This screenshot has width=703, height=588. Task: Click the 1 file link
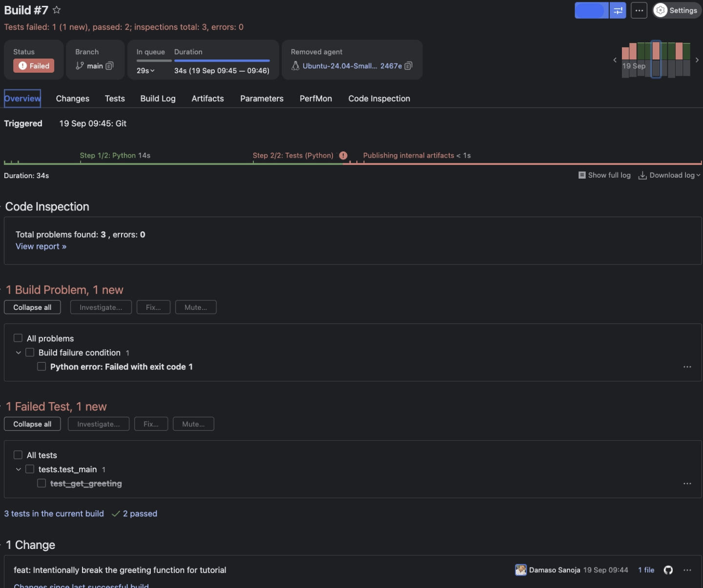(646, 570)
